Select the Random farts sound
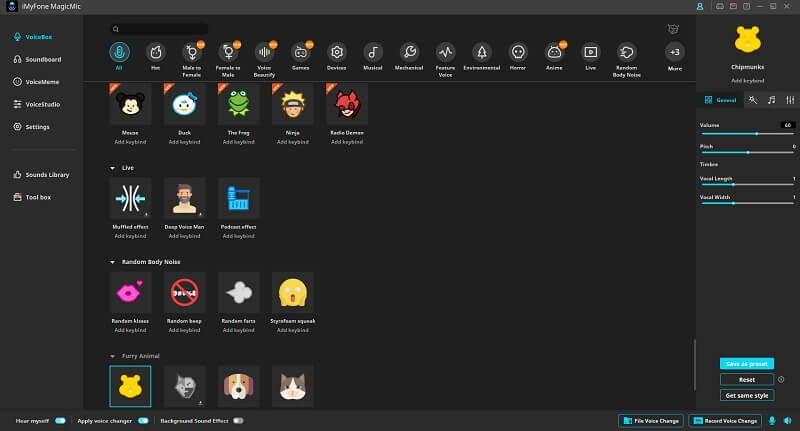 pyautogui.click(x=238, y=293)
